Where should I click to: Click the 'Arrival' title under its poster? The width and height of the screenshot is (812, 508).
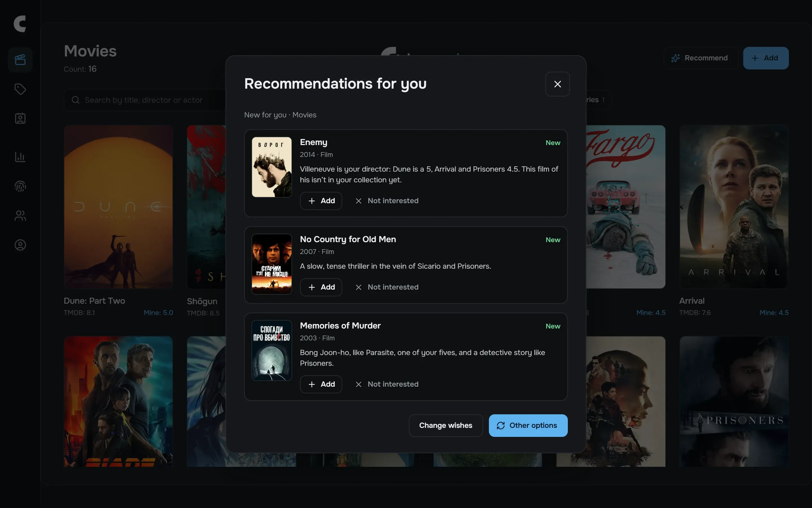tap(692, 301)
